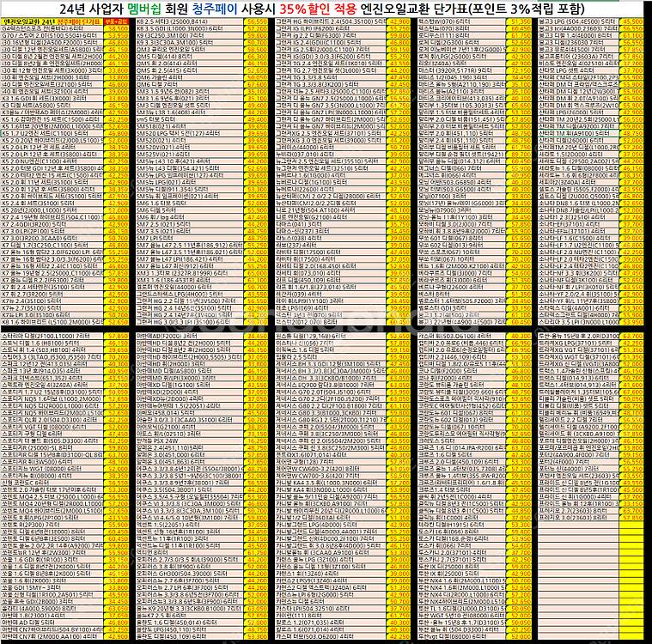652x644 pixels.
Task: Click the 'K9 (3C250,3M100) 7리터' cell
Action: click(190, 35)
